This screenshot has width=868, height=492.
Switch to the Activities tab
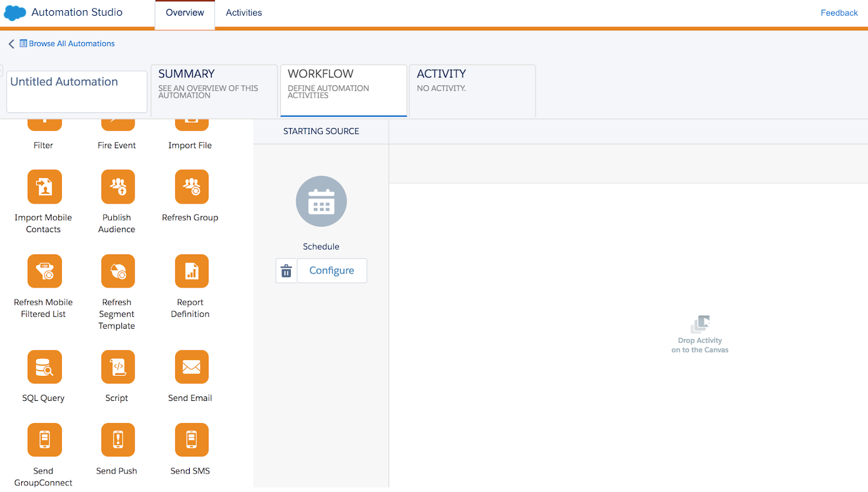point(243,12)
